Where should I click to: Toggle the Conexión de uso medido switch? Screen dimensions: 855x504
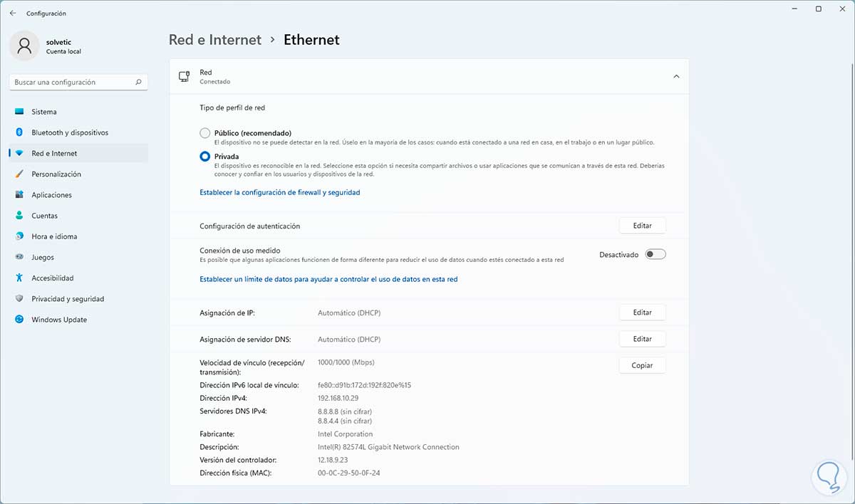(x=655, y=254)
